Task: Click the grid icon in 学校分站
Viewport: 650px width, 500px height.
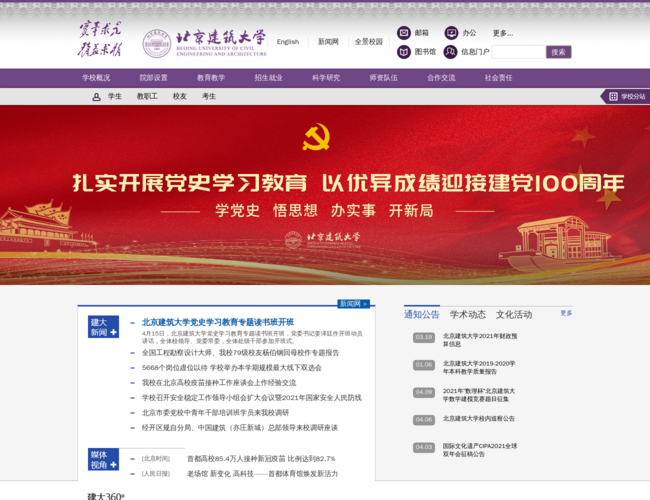Action: (x=613, y=97)
